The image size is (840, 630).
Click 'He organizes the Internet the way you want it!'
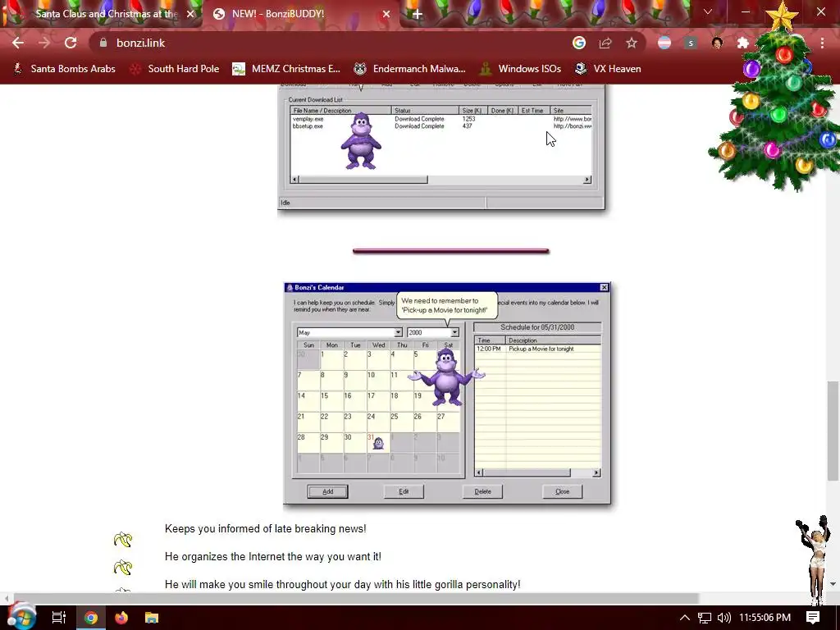click(x=272, y=557)
